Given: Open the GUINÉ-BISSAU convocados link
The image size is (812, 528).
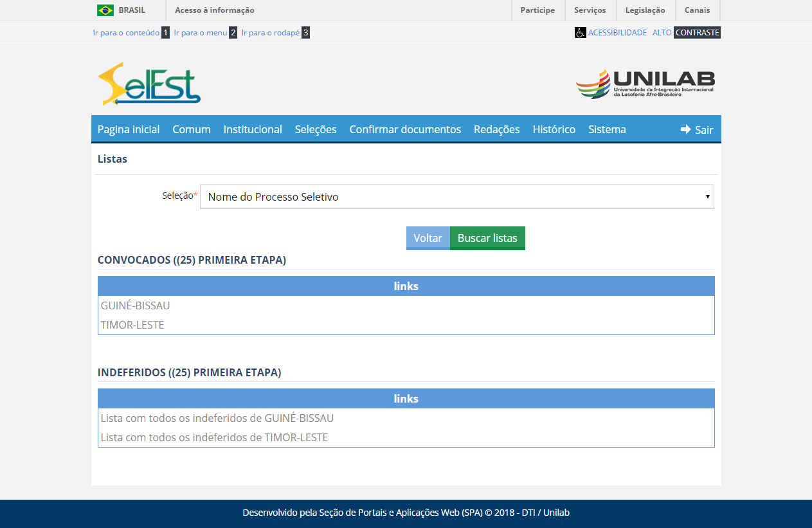Looking at the screenshot, I should [x=136, y=305].
